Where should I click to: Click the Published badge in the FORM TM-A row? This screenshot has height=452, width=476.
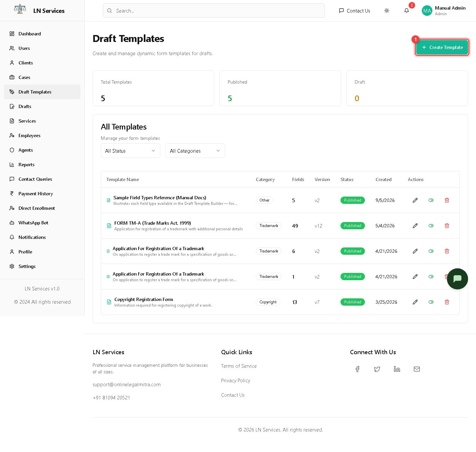353,226
